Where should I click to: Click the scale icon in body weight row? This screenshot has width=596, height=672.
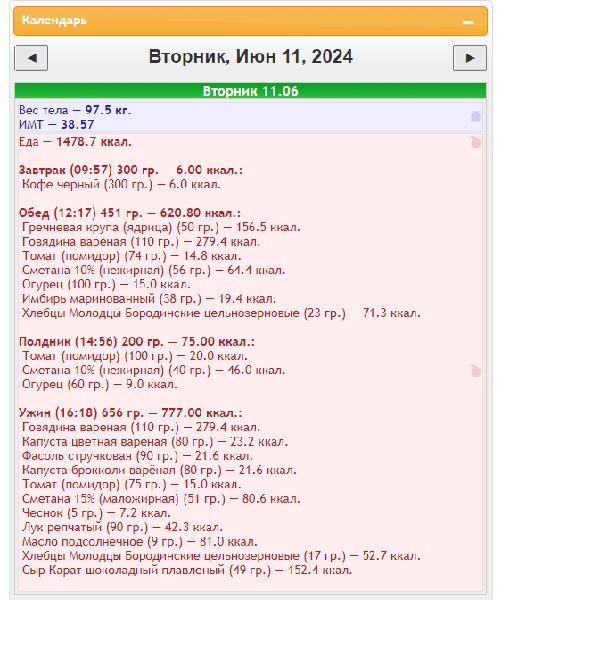pos(476,117)
